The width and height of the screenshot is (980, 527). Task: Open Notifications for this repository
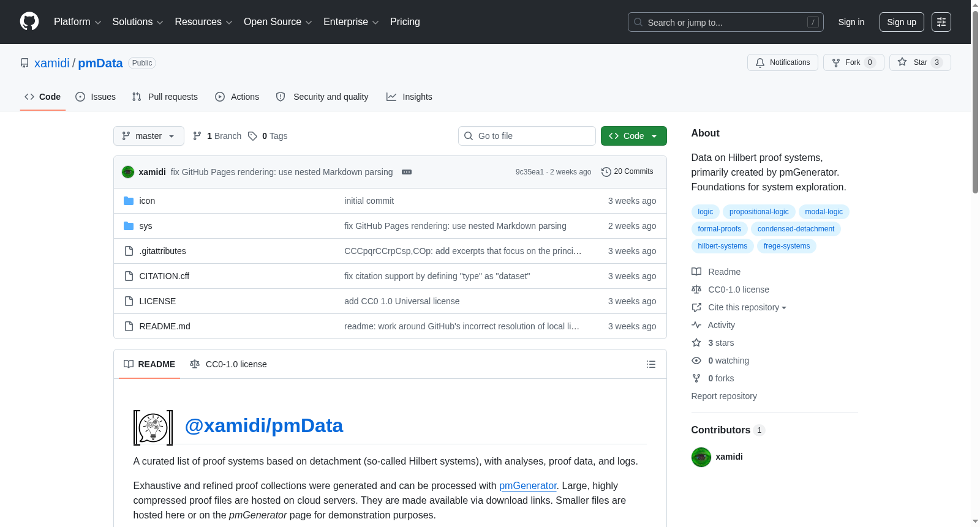[783, 62]
